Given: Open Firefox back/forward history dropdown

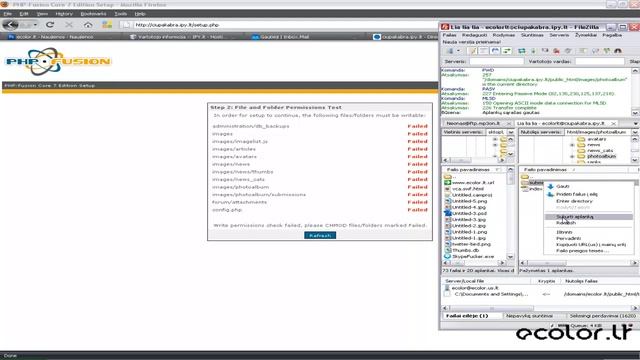Looking at the screenshot, I should 36,25.
